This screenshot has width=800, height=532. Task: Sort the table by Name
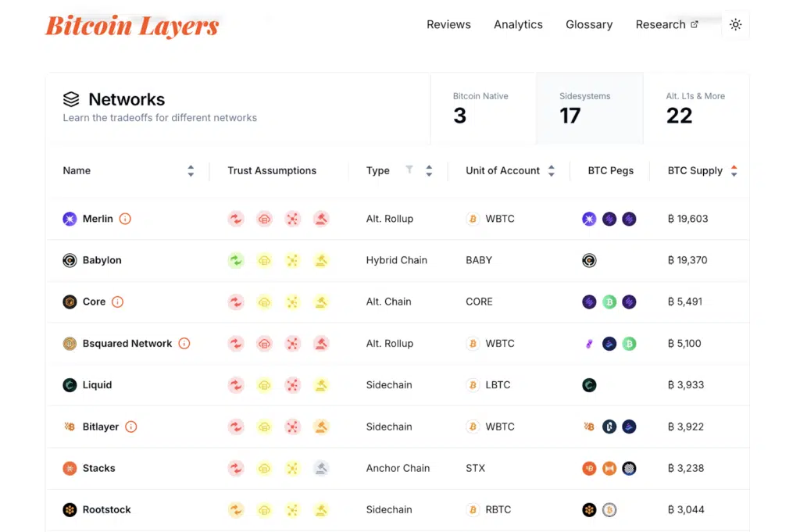pyautogui.click(x=191, y=171)
